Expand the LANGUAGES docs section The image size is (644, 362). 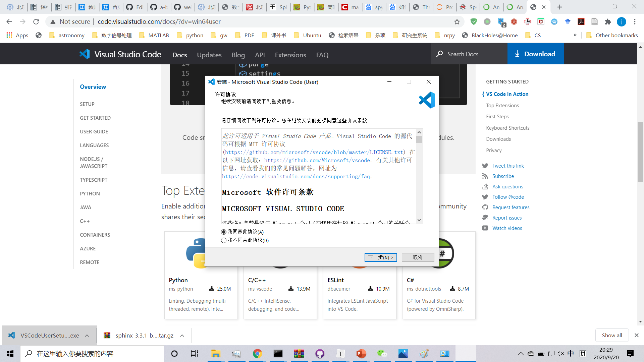pos(94,145)
